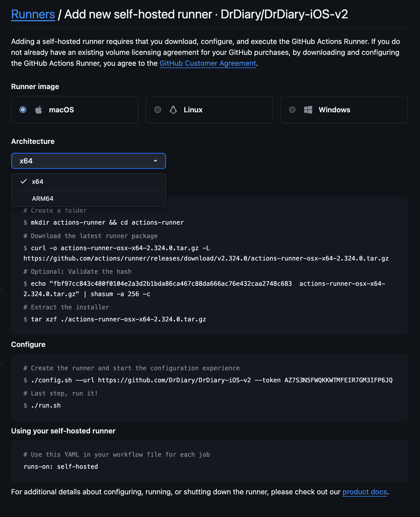The image size is (420, 517).
Task: Collapse the Architecture x64 dropdown
Action: coord(89,161)
